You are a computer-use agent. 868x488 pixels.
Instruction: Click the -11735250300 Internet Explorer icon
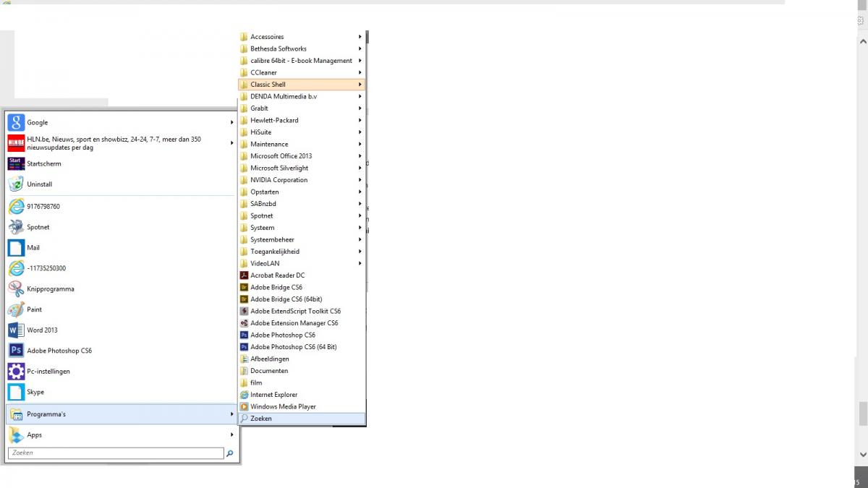point(16,268)
